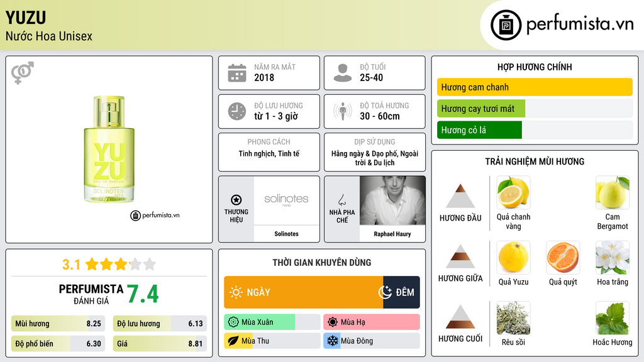Click the 25-40 age range value
Image resolution: width=644 pixels, height=362 pixels.
pyautogui.click(x=371, y=77)
